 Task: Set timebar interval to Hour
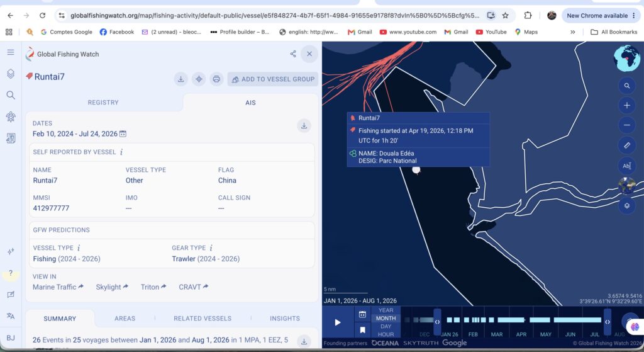tap(386, 334)
